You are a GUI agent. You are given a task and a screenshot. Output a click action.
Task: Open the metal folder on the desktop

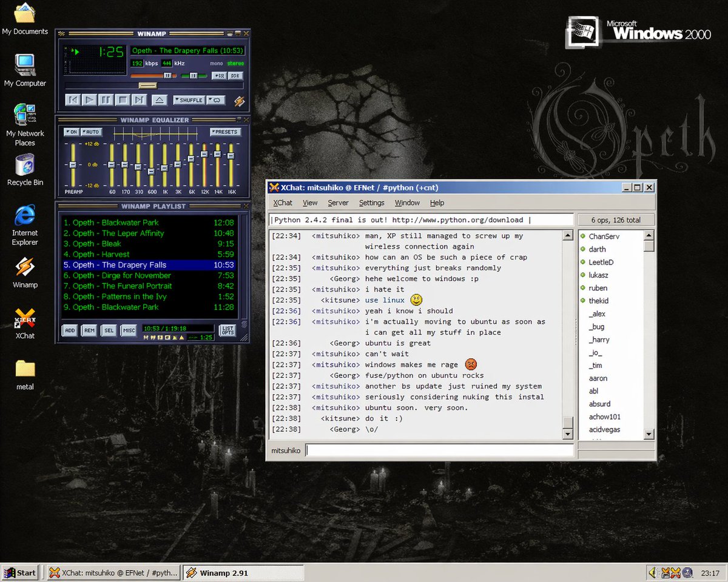pos(25,374)
